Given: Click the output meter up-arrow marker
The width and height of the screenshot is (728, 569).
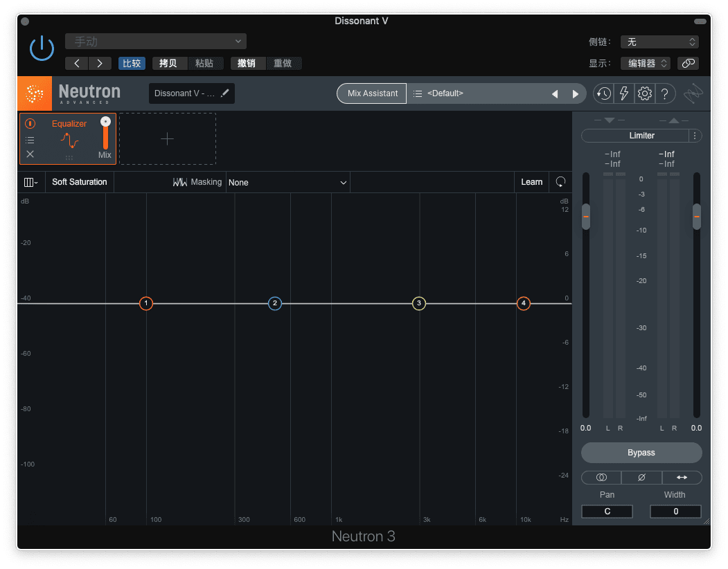Looking at the screenshot, I should (x=674, y=120).
